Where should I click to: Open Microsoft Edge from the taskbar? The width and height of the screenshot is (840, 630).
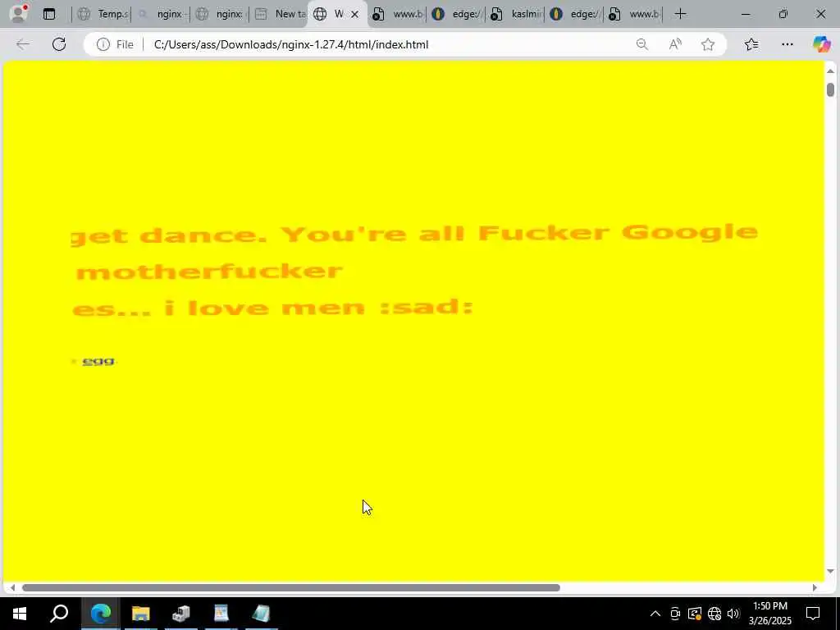(100, 614)
